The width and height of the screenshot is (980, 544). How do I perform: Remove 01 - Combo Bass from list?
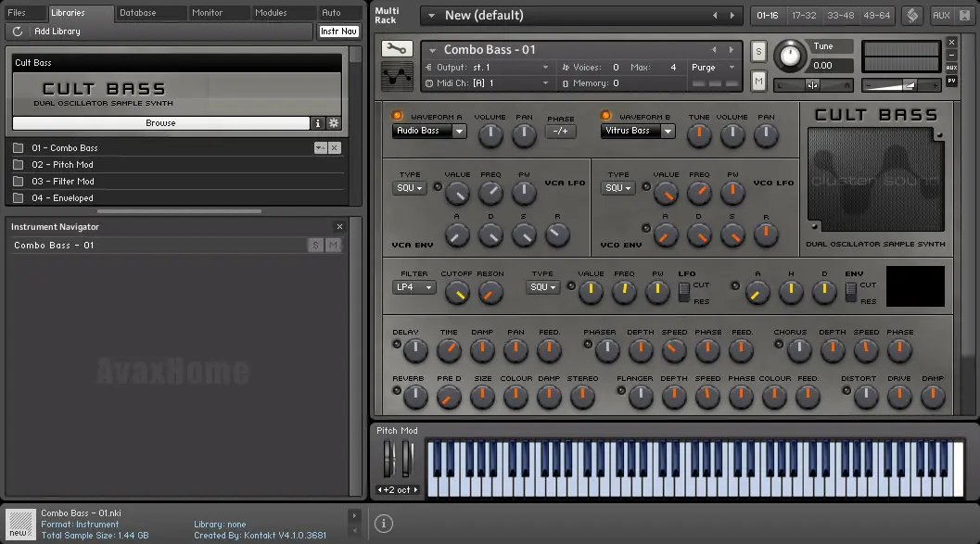(x=335, y=148)
